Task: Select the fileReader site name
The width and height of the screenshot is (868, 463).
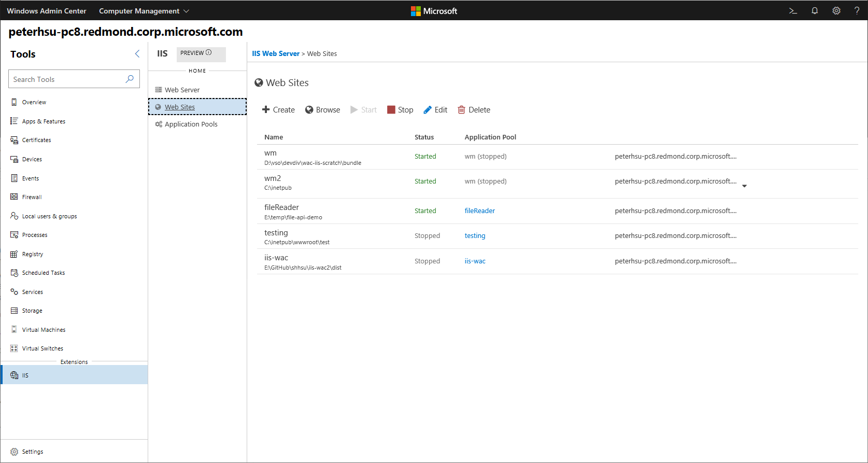Action: (x=281, y=207)
